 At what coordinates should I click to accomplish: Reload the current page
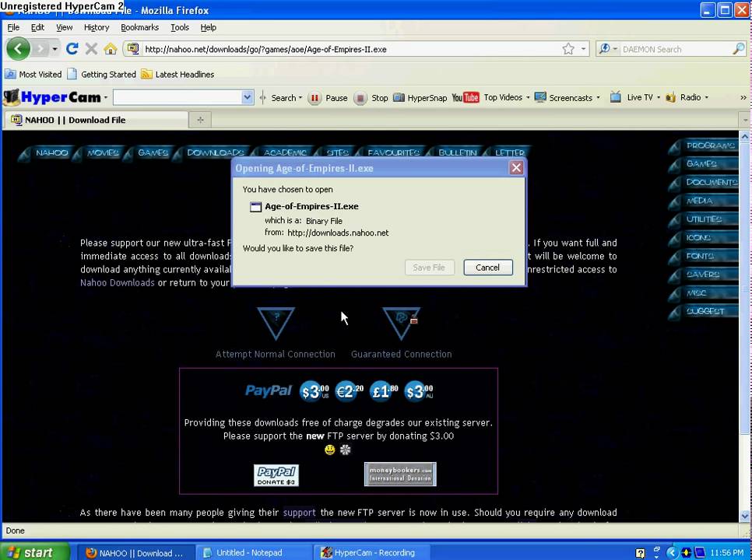tap(72, 49)
